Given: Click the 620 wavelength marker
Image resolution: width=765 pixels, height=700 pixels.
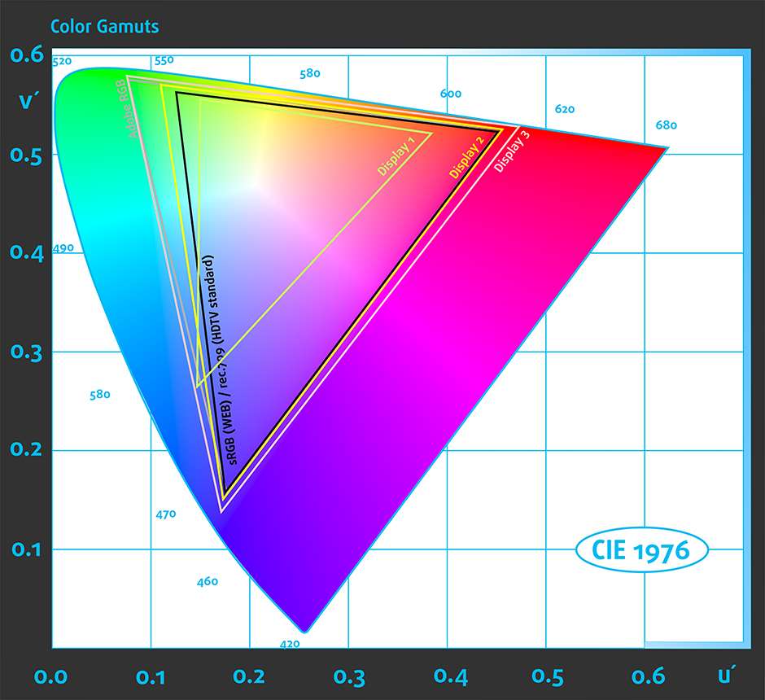Looking at the screenshot, I should click(565, 109).
